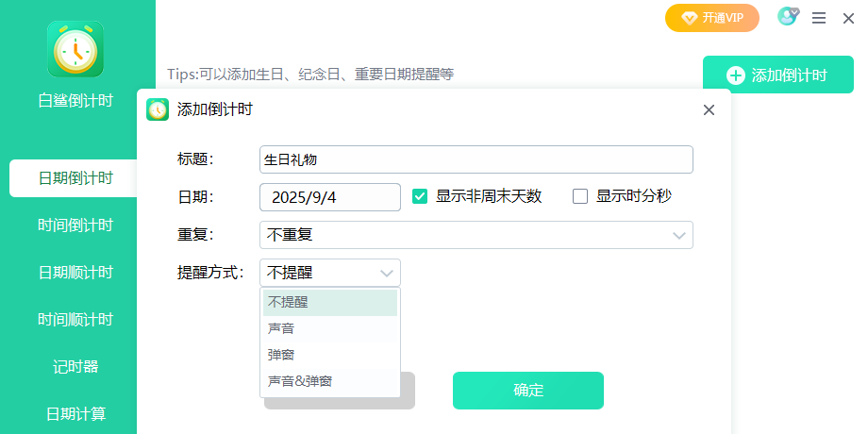Enable 显示时分秒 checkbox
This screenshot has height=434, width=868.
580,196
